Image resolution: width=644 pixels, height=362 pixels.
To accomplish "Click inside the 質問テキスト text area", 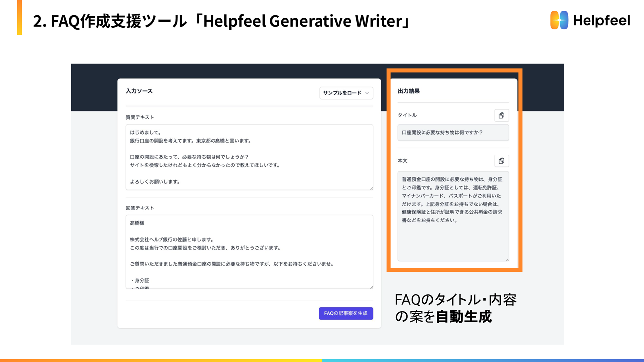I will click(x=249, y=157).
